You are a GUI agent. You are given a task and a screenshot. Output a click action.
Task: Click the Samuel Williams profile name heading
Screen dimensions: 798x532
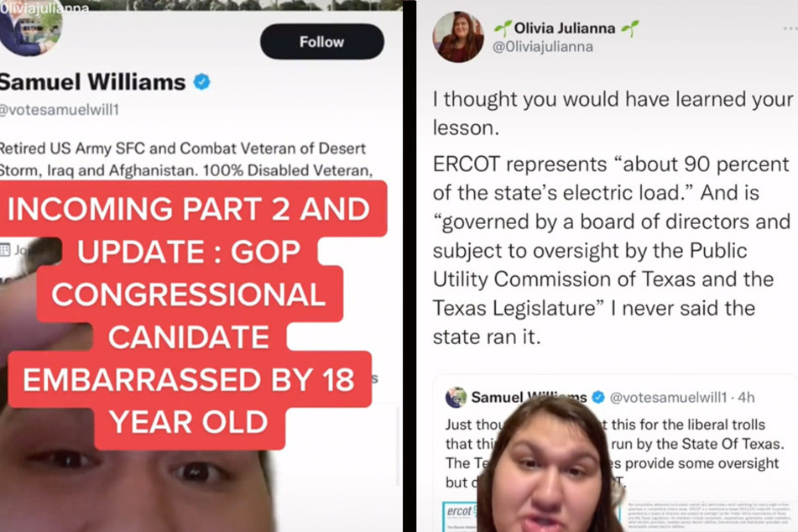[92, 82]
